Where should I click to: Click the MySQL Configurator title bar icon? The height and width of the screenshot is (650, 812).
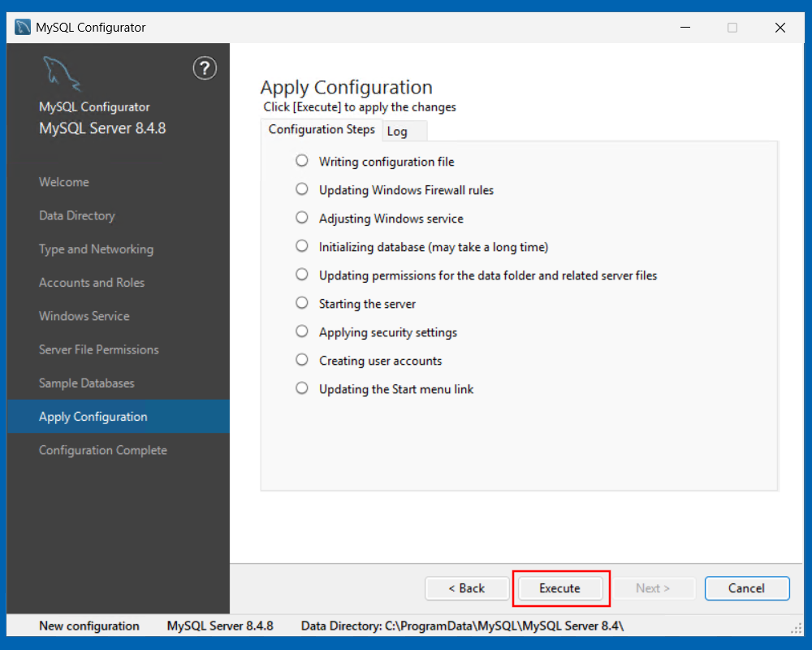point(22,27)
